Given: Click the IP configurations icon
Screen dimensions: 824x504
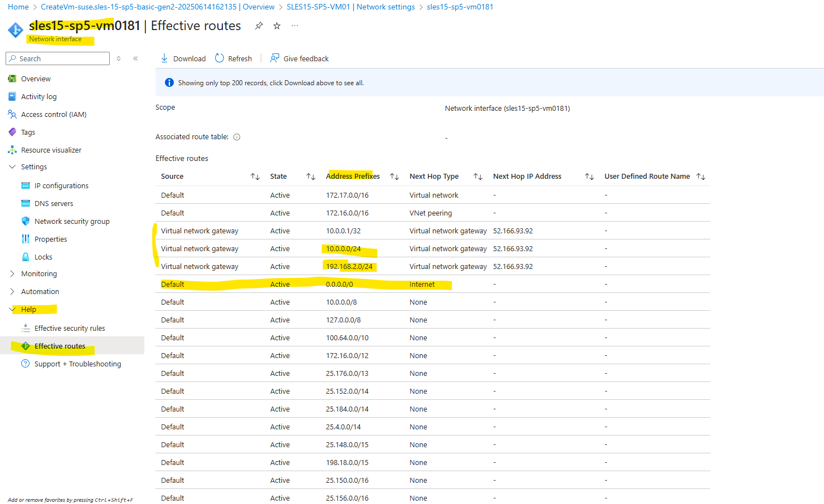Looking at the screenshot, I should pyautogui.click(x=26, y=185).
